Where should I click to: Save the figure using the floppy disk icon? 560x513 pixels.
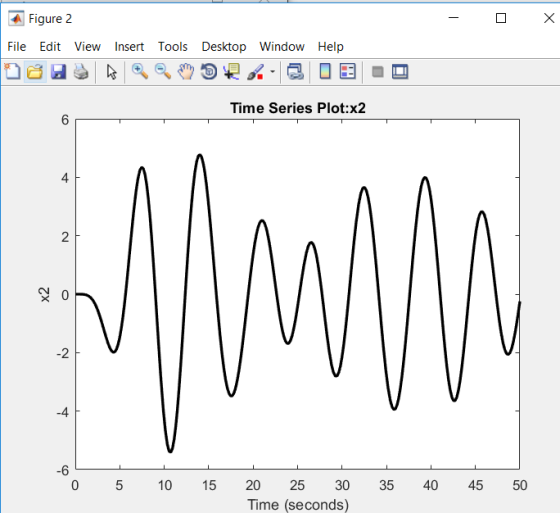coord(58,71)
